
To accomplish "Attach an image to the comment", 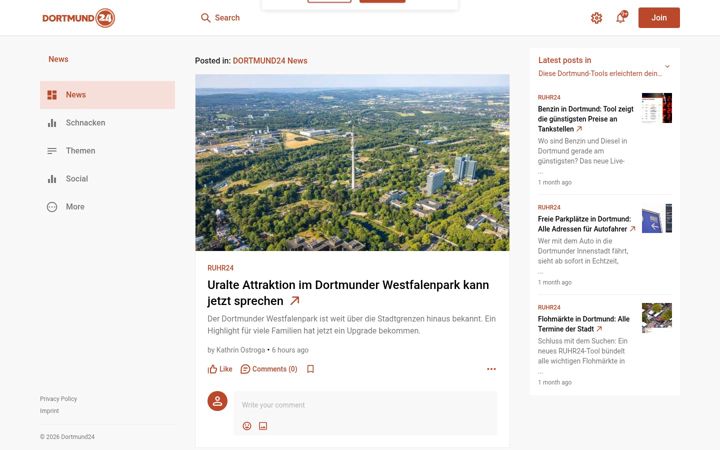I will (263, 426).
